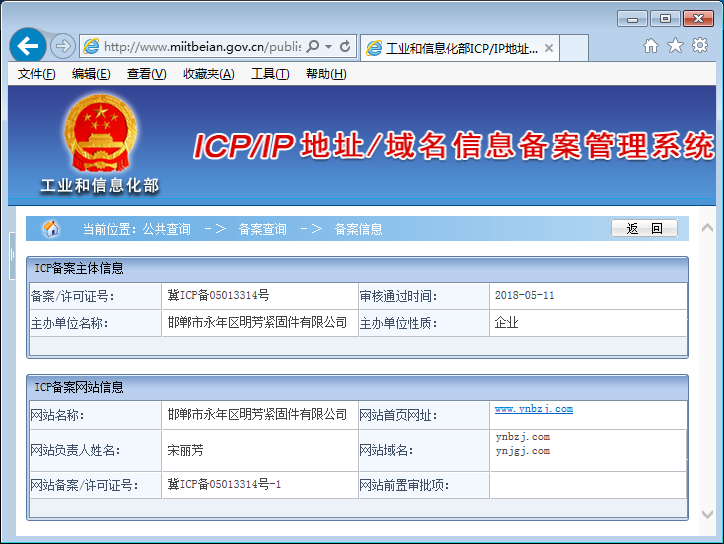Expand the address bar dropdown arrow
The height and width of the screenshot is (544, 724).
tap(328, 47)
